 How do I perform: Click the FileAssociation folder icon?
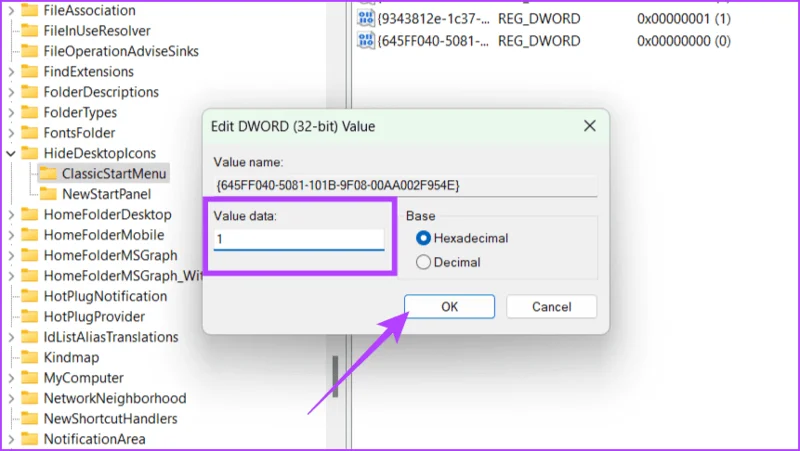tap(30, 10)
